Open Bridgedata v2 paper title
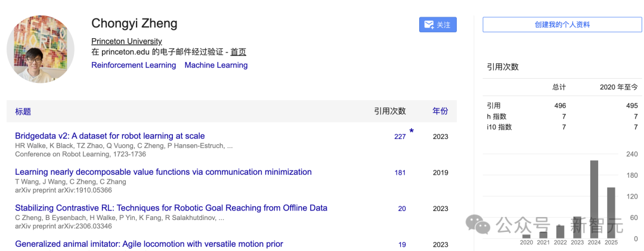This screenshot has width=644, height=251. [x=110, y=136]
